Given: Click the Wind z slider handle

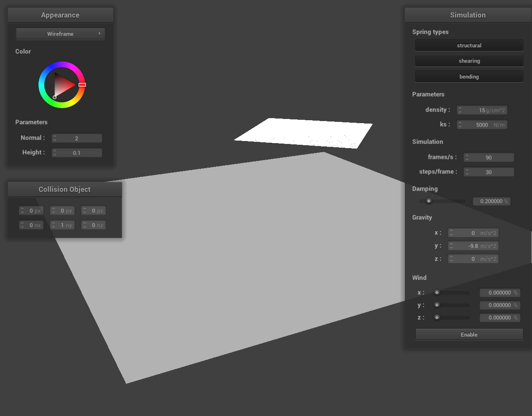Looking at the screenshot, I should (x=437, y=317).
